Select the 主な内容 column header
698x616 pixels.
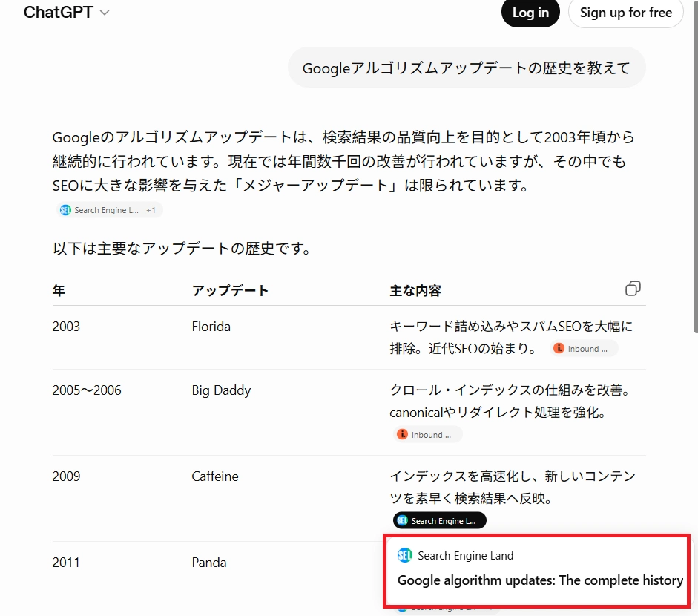pyautogui.click(x=415, y=291)
